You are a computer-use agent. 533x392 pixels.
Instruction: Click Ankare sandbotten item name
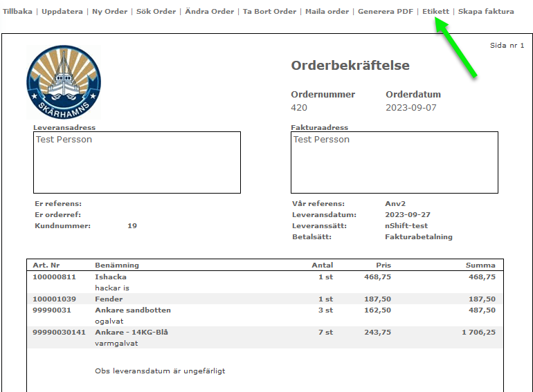(x=133, y=310)
